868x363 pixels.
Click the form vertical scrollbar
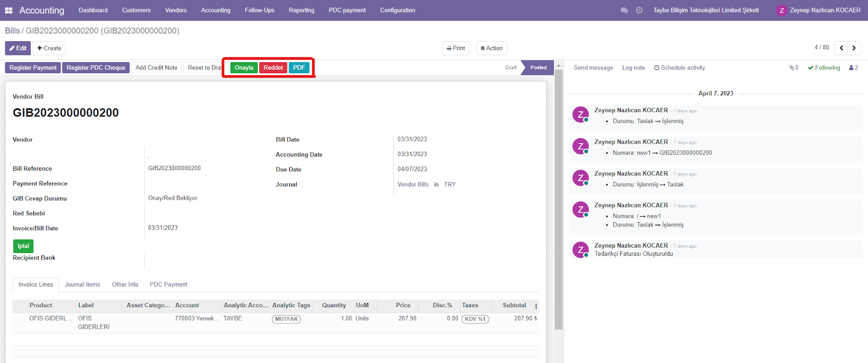pos(559,200)
